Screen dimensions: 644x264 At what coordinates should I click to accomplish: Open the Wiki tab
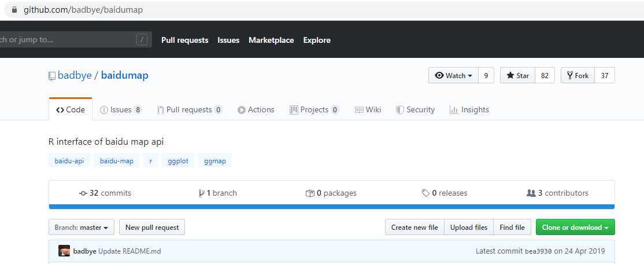(368, 110)
